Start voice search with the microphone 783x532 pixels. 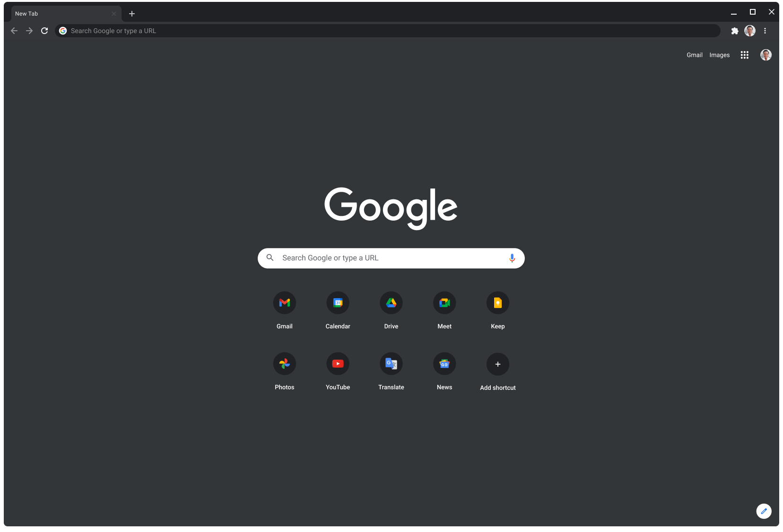(x=512, y=258)
